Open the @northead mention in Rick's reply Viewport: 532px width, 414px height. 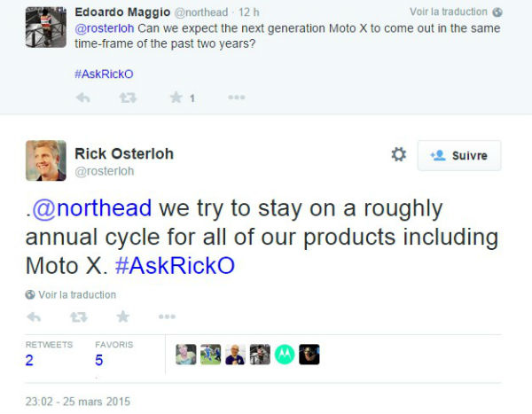point(90,209)
